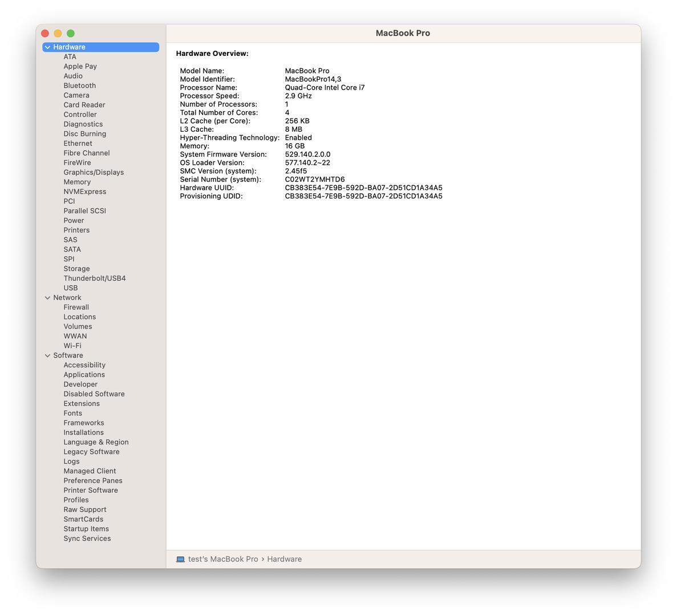This screenshot has height=616, width=677.
Task: Open Raw Support entry
Action: click(84, 510)
